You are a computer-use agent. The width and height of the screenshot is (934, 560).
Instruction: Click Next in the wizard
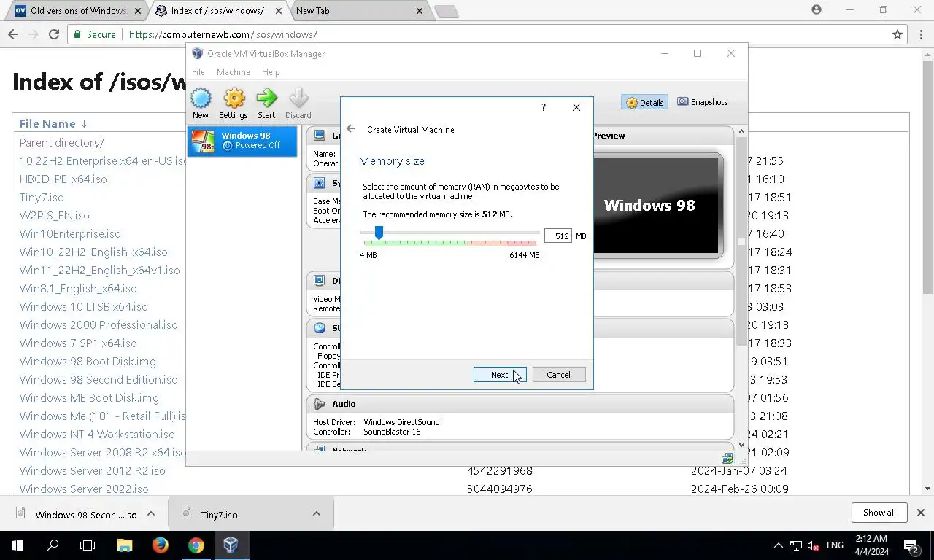pos(499,375)
